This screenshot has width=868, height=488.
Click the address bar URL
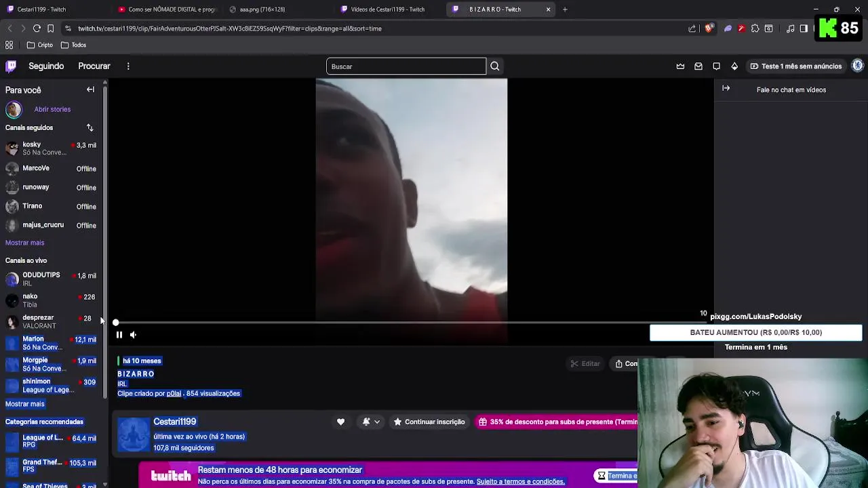(x=230, y=28)
